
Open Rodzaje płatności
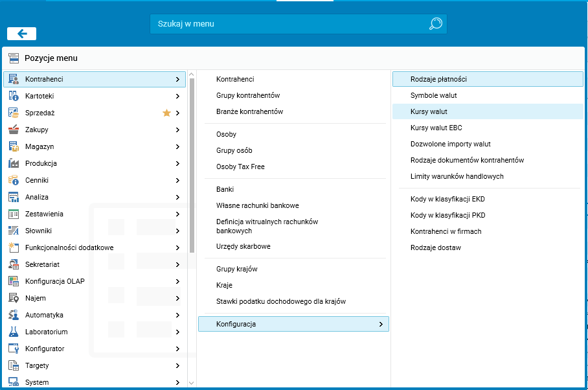click(x=488, y=79)
